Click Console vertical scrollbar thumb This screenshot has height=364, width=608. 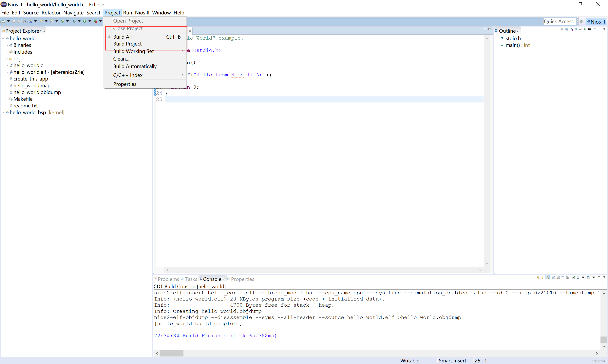pos(604,340)
